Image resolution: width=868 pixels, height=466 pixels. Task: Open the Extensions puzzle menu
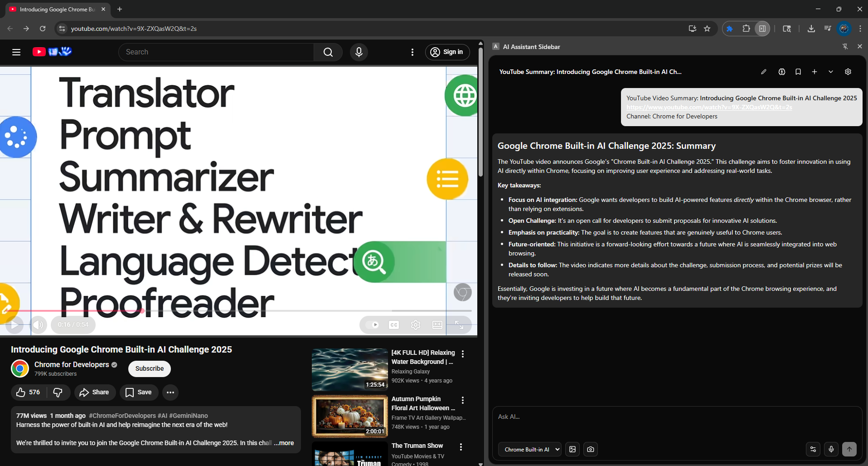[746, 29]
